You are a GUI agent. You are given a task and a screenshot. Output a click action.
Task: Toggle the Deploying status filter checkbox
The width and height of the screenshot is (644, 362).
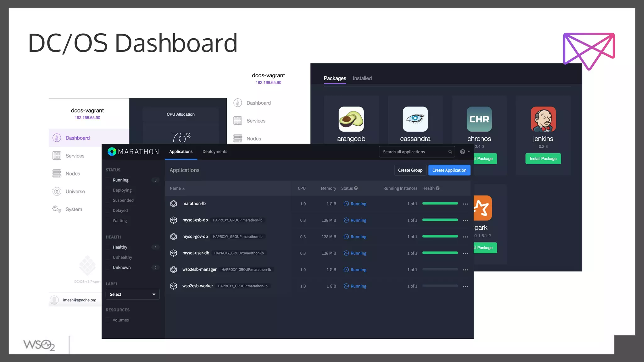pos(108,190)
